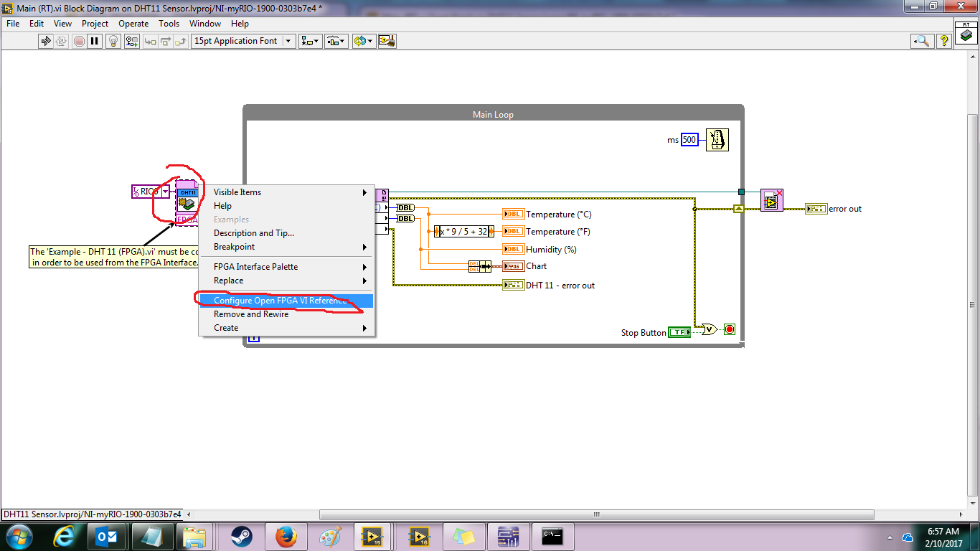Open the Distribute Objects dropdown
The image size is (980, 551).
(x=336, y=41)
